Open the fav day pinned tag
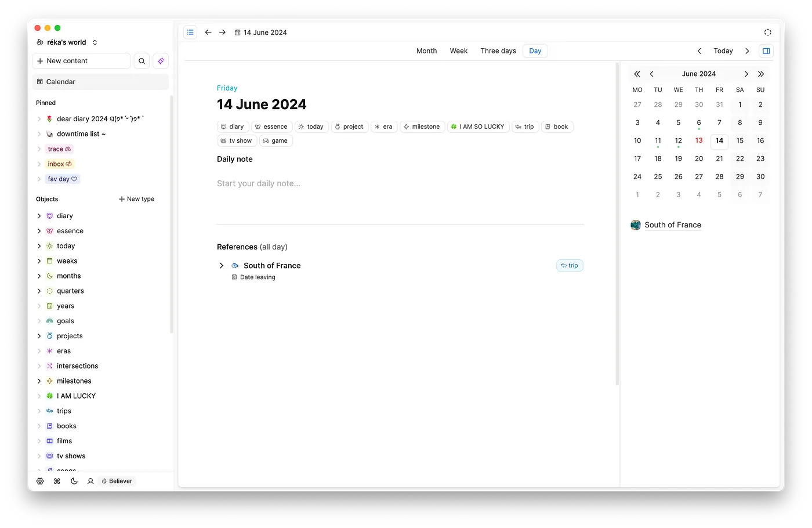Image resolution: width=812 pixels, height=528 pixels. pos(62,179)
